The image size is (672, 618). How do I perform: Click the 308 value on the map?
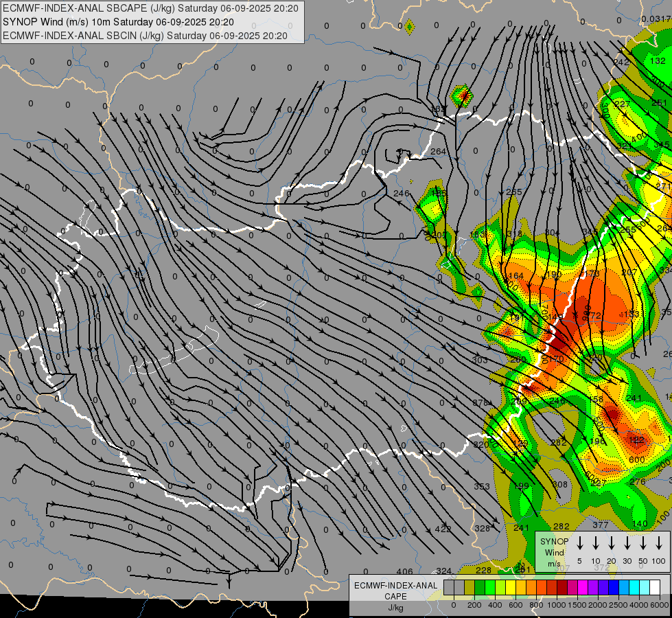tap(559, 484)
